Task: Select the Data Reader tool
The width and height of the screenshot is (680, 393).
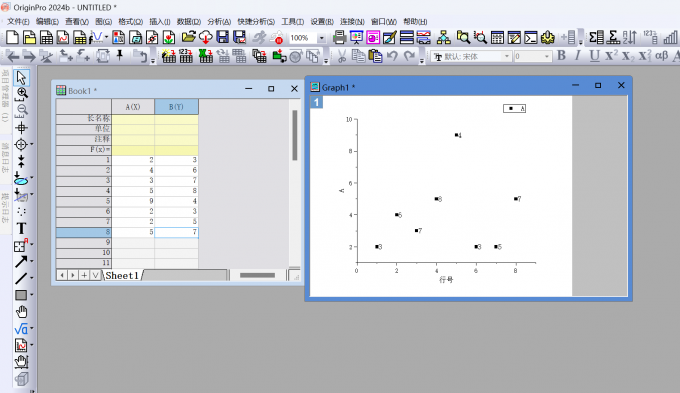Action: [21, 144]
